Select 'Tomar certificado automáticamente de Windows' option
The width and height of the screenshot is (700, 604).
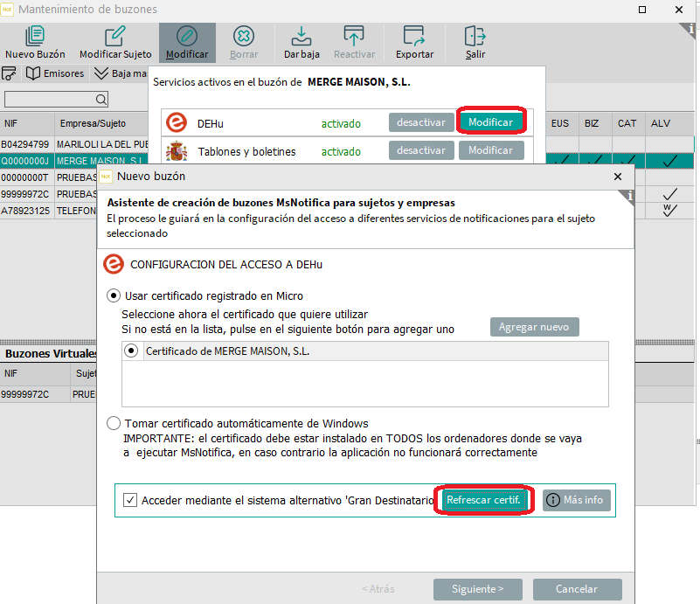[114, 424]
